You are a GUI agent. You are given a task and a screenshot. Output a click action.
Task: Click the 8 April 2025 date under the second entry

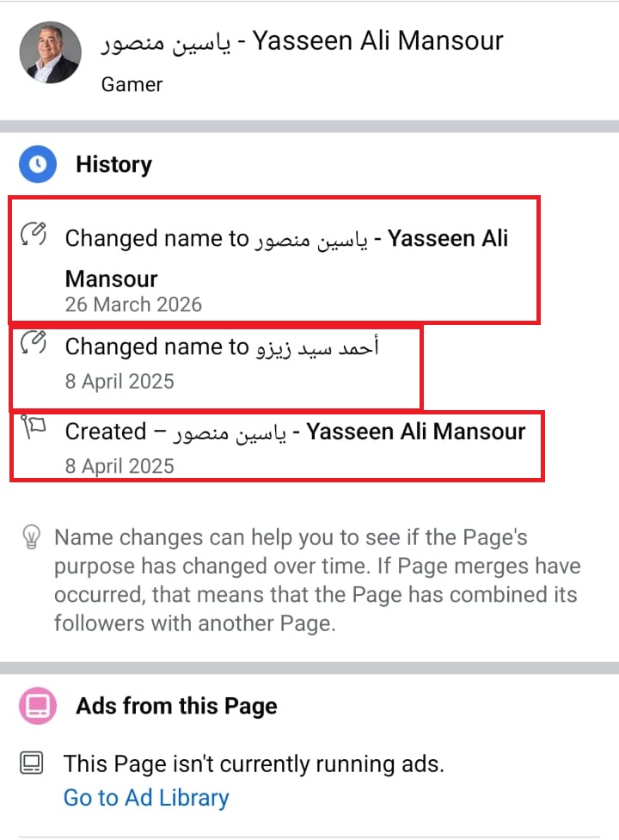pyautogui.click(x=118, y=378)
